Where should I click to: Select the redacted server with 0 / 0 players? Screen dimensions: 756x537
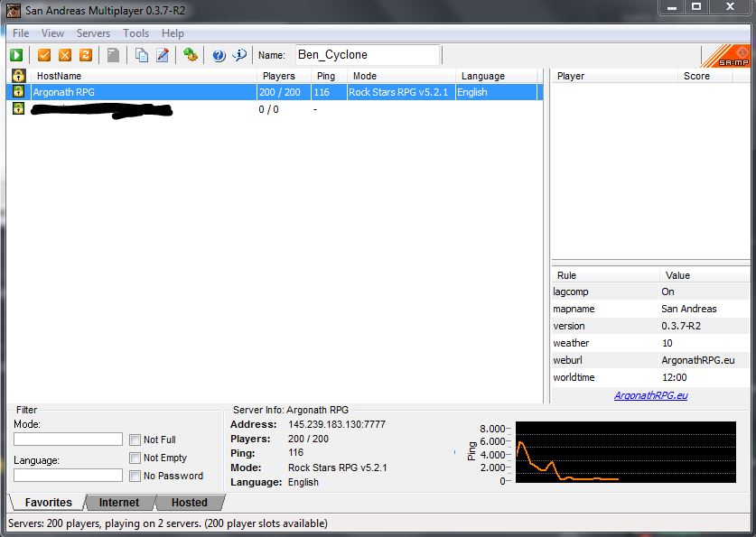275,109
